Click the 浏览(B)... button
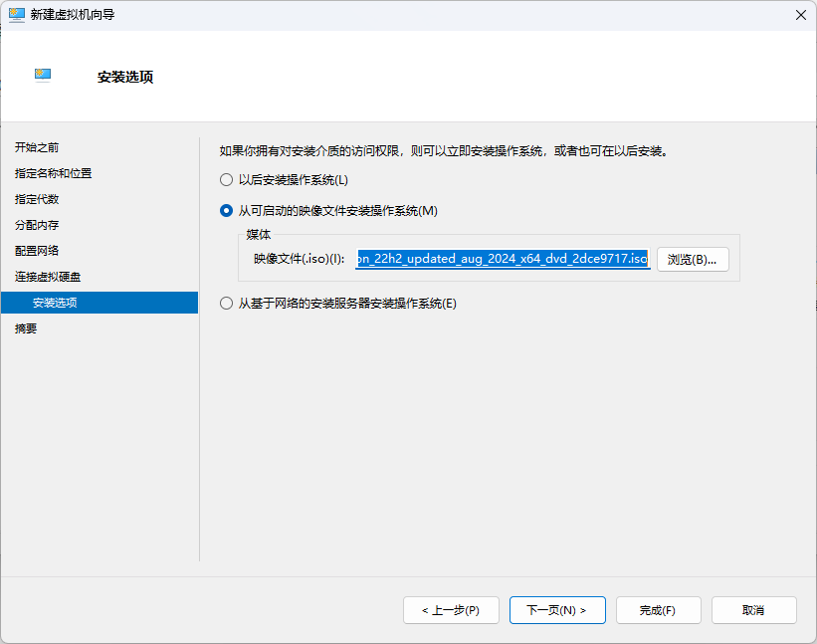Image resolution: width=817 pixels, height=644 pixels. pyautogui.click(x=693, y=259)
